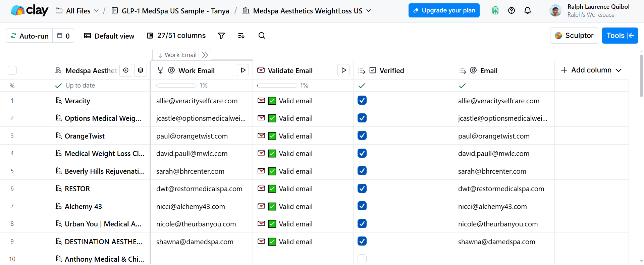Open the filter funnel icon
644x265 pixels.
[x=221, y=36]
